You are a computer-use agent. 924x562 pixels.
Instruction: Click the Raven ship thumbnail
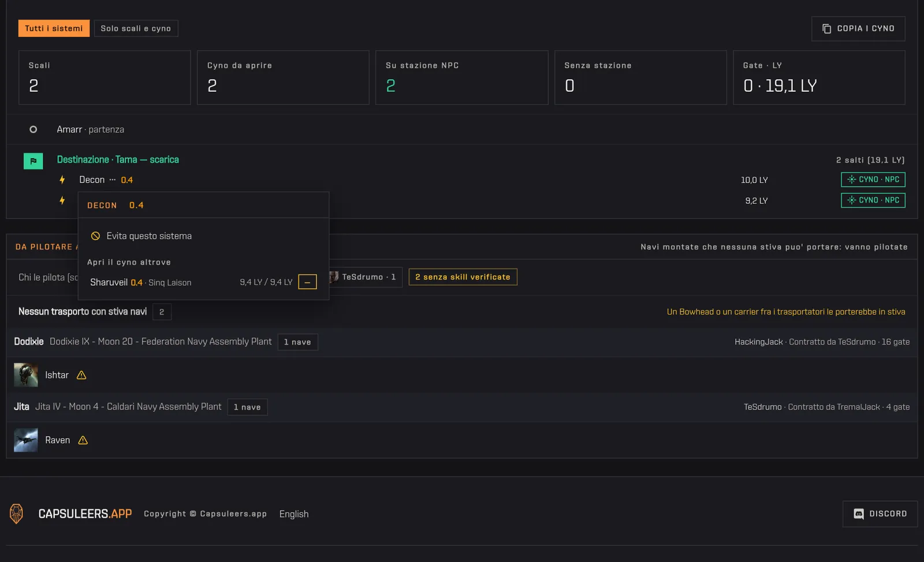tap(26, 440)
